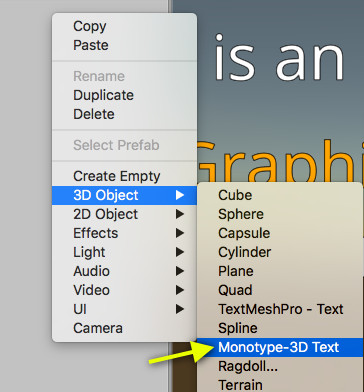Select Terrain from the submenu
The width and height of the screenshot is (364, 392).
[279, 384]
